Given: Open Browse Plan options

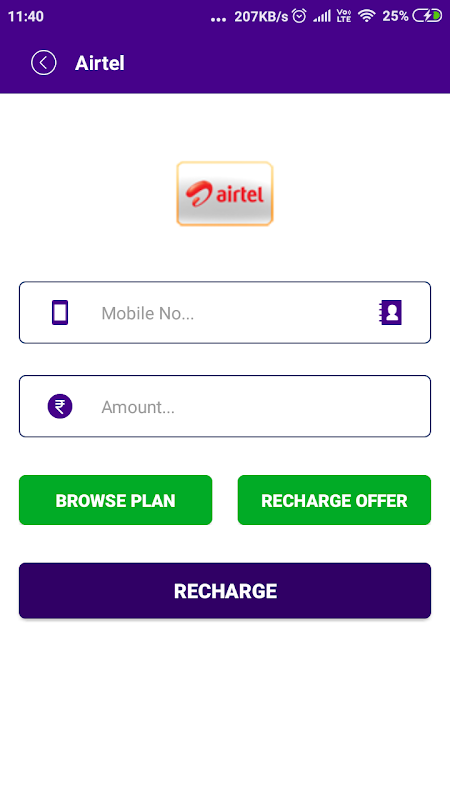Looking at the screenshot, I should 115,500.
